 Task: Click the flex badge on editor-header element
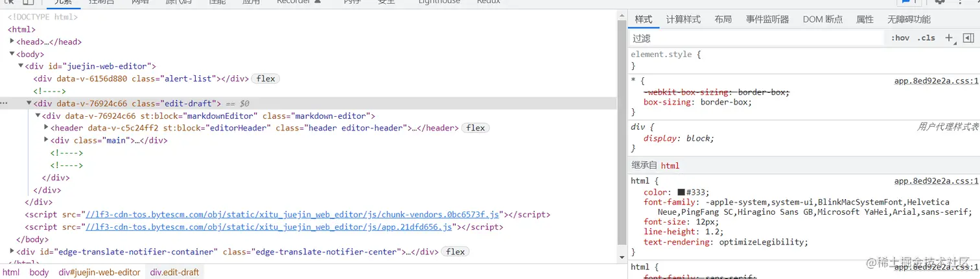point(476,128)
